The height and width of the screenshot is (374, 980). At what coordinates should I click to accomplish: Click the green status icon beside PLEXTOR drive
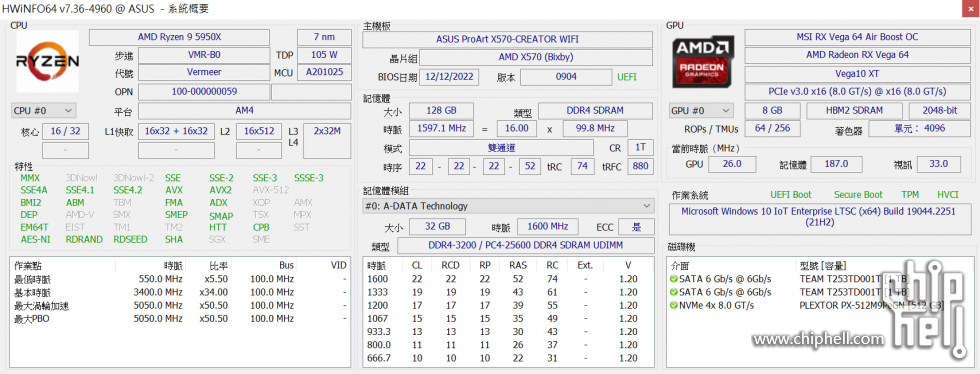673,305
